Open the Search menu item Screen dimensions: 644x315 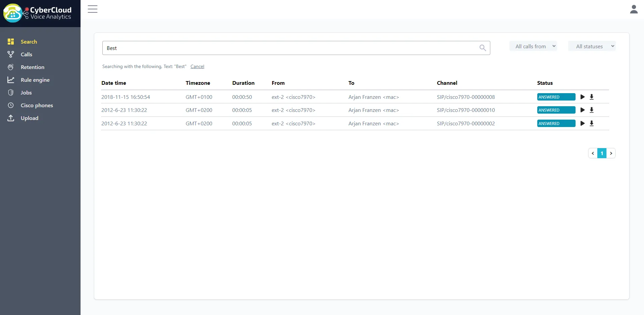29,42
